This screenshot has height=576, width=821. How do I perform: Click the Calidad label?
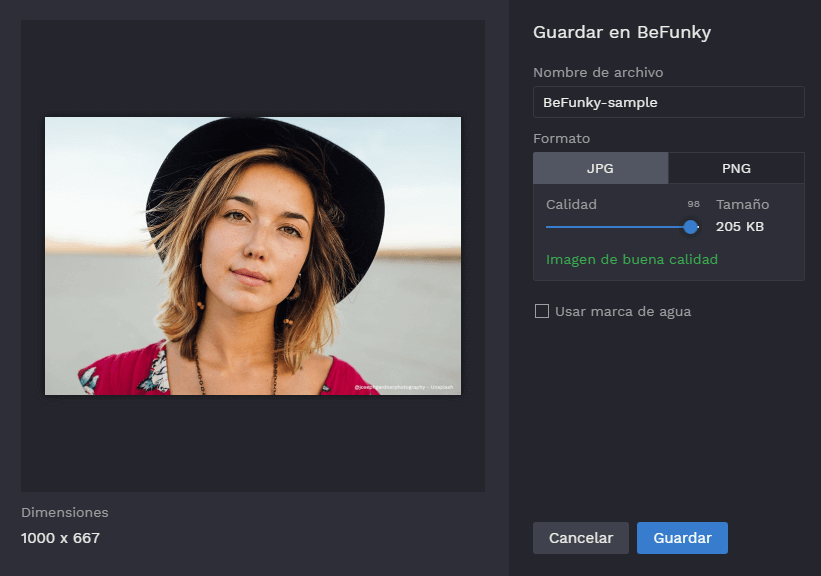[x=571, y=204]
